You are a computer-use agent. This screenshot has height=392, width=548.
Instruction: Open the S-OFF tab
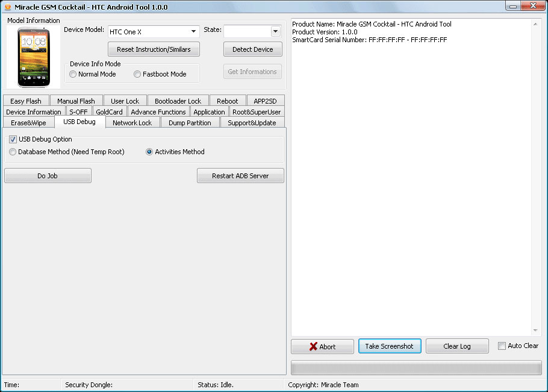click(x=78, y=112)
